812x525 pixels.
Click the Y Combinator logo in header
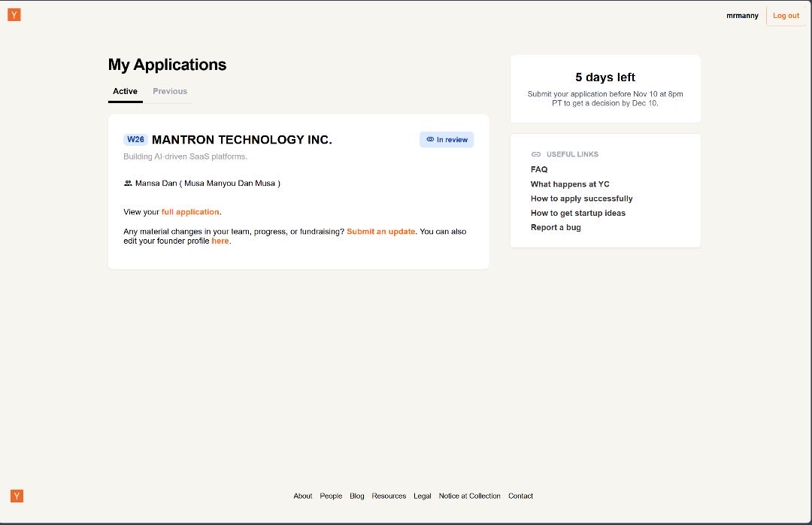point(14,14)
